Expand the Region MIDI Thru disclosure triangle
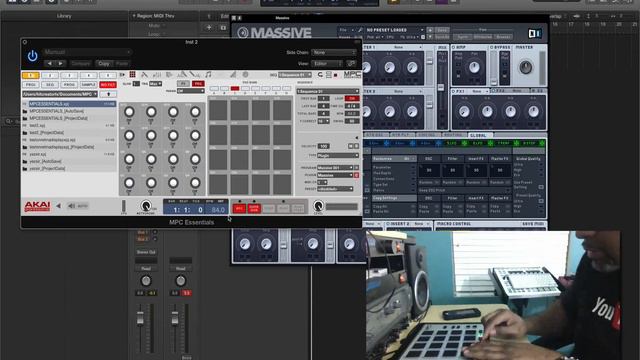640x360 pixels. point(134,16)
